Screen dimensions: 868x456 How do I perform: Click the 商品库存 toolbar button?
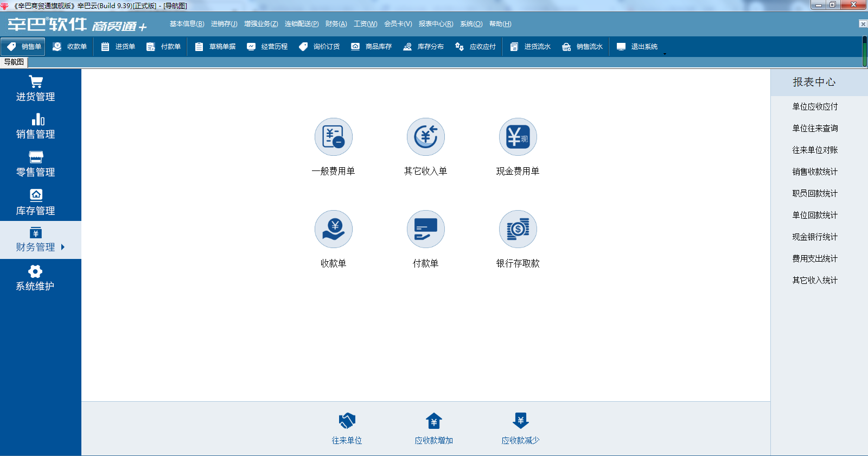click(x=371, y=47)
